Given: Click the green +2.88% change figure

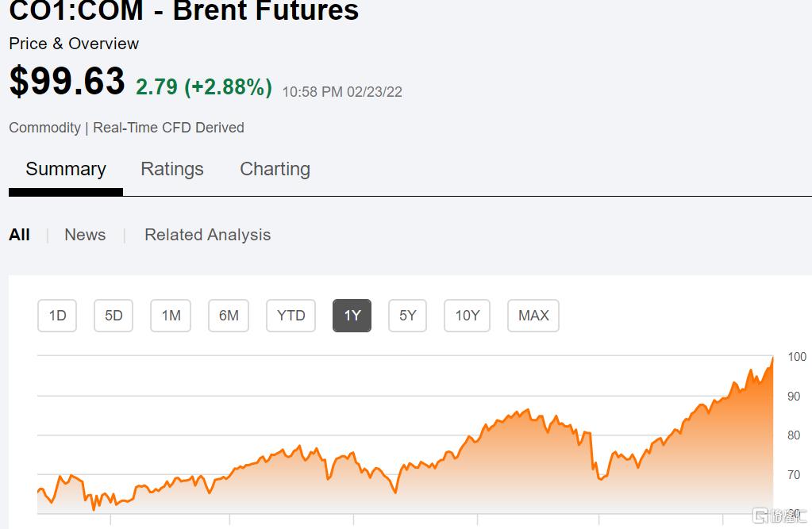Looking at the screenshot, I should coord(229,87).
